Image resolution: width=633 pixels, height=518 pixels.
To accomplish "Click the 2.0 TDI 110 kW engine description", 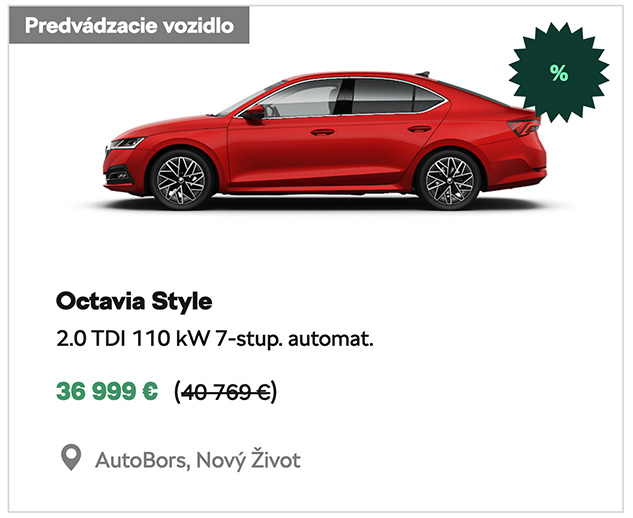I will (215, 338).
